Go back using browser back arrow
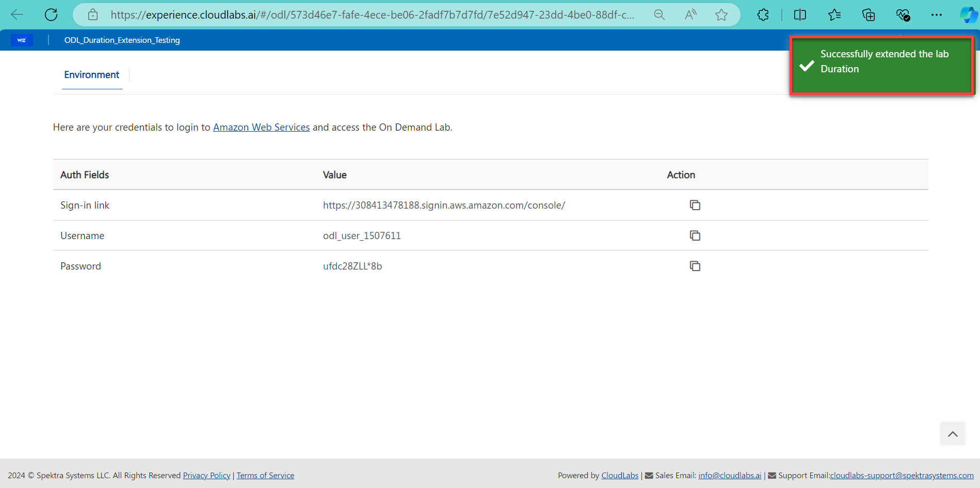980x488 pixels. click(x=17, y=15)
